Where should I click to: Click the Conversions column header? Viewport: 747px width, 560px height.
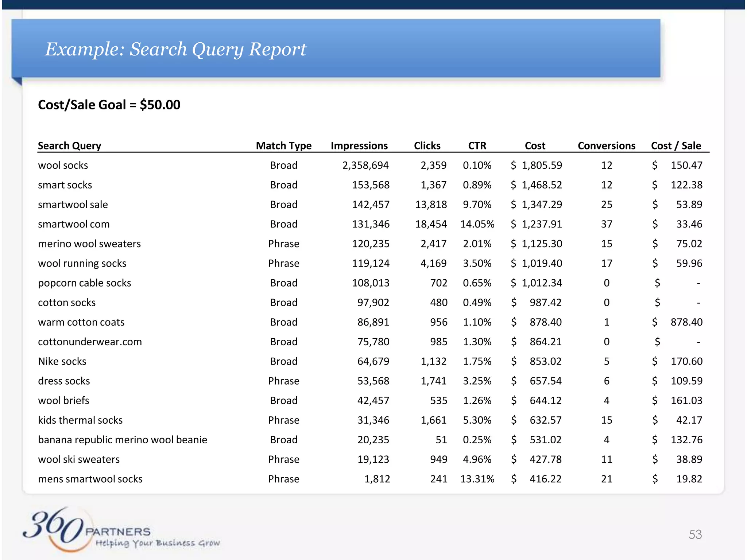pyautogui.click(x=606, y=145)
